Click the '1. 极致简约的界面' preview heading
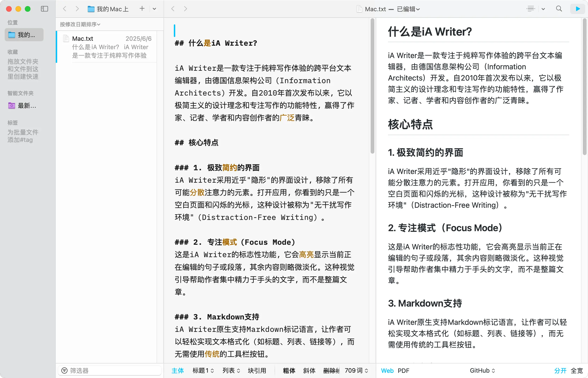 point(425,152)
